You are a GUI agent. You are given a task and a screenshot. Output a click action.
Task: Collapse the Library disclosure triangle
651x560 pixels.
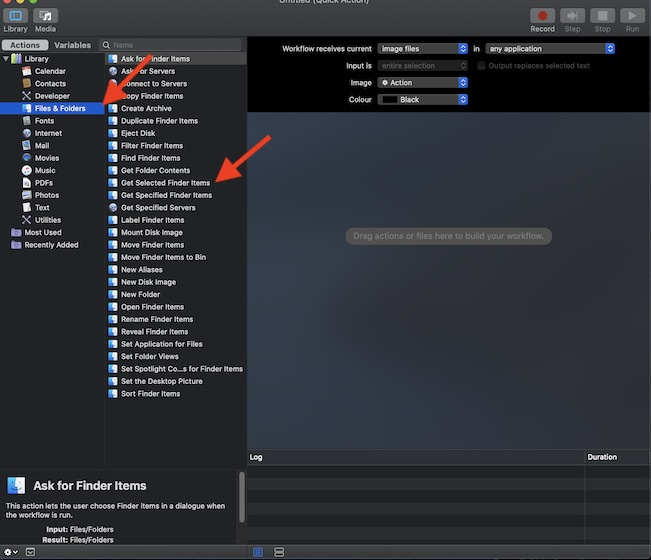(x=5, y=59)
